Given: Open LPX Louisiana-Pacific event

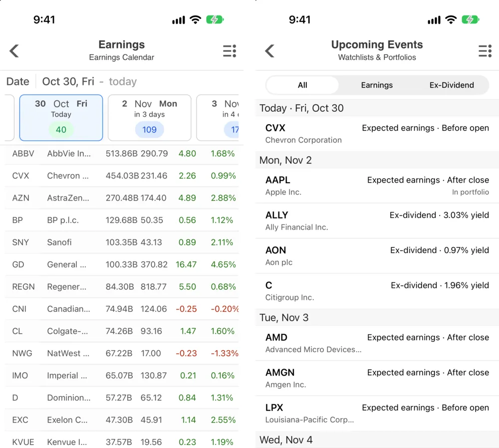Looking at the screenshot, I should point(377,413).
